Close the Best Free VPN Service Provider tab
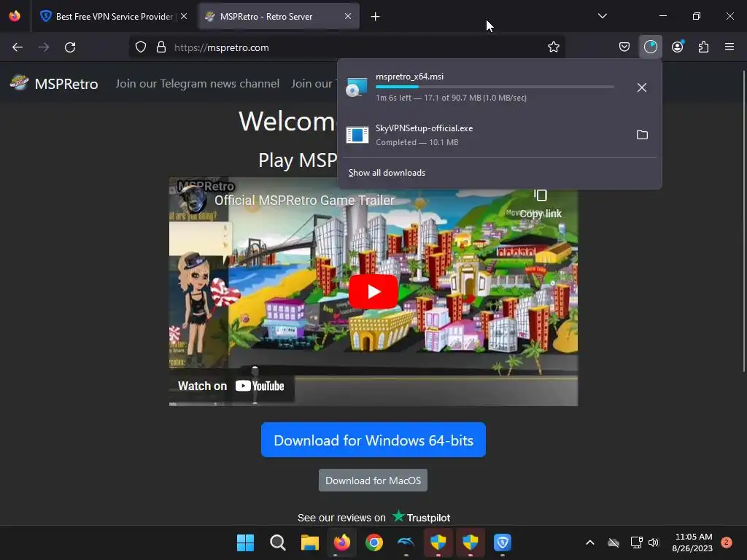 pos(184,16)
